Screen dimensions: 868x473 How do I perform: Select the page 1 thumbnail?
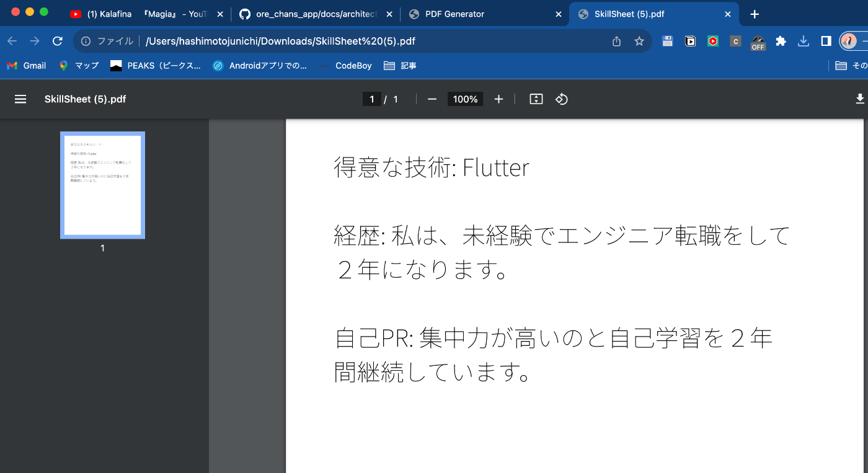pos(102,185)
